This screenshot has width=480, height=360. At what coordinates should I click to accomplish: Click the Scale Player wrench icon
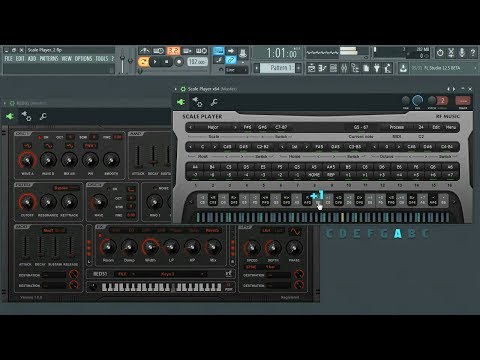pos(214,102)
